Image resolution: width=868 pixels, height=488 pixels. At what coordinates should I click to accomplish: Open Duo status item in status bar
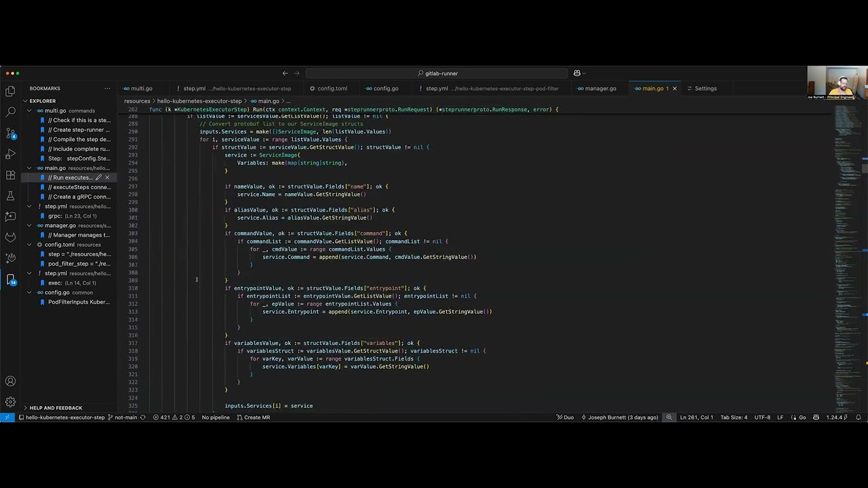[565, 418]
